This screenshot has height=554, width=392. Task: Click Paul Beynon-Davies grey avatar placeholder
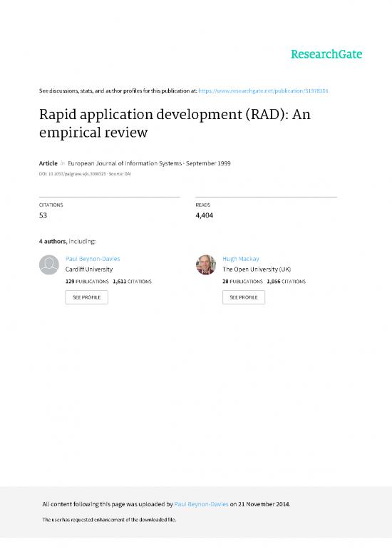49,265
